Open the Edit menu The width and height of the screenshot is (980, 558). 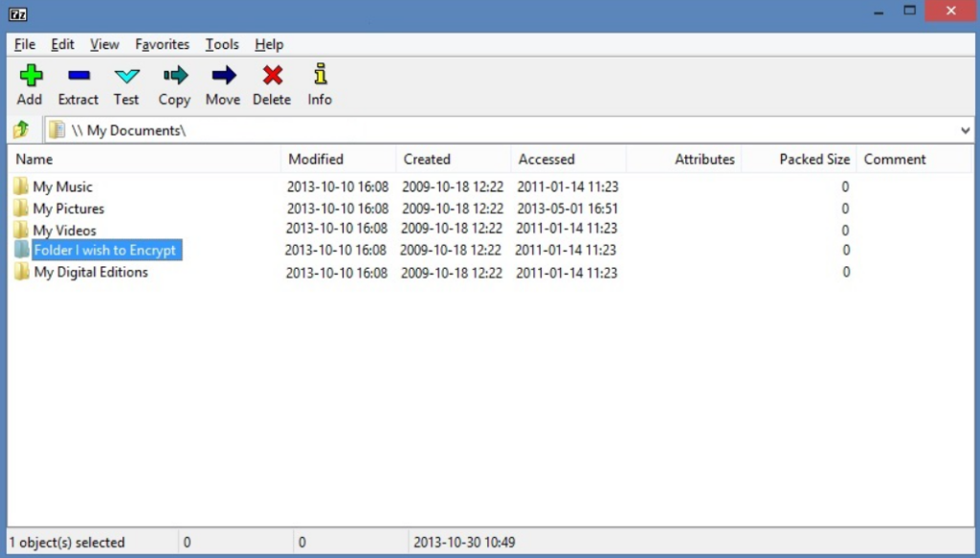pyautogui.click(x=62, y=44)
